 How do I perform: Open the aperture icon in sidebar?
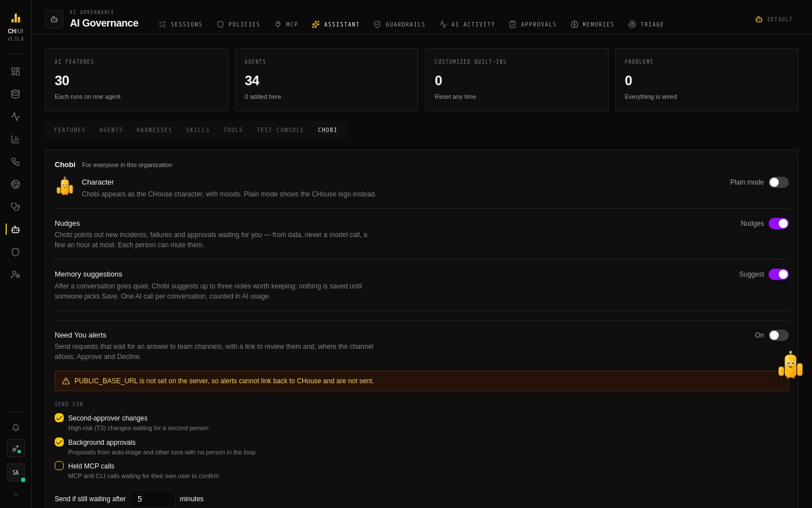click(x=16, y=185)
